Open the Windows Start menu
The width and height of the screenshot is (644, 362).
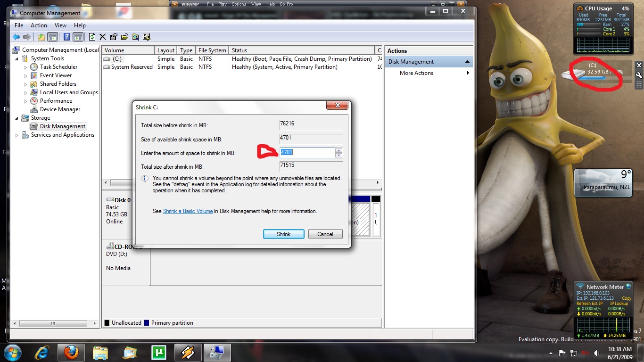coord(13,353)
